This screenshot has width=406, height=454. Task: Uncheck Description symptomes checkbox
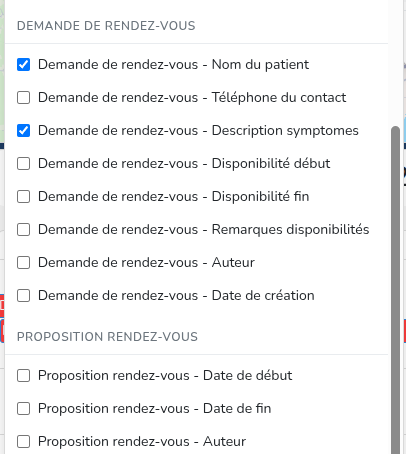24,131
